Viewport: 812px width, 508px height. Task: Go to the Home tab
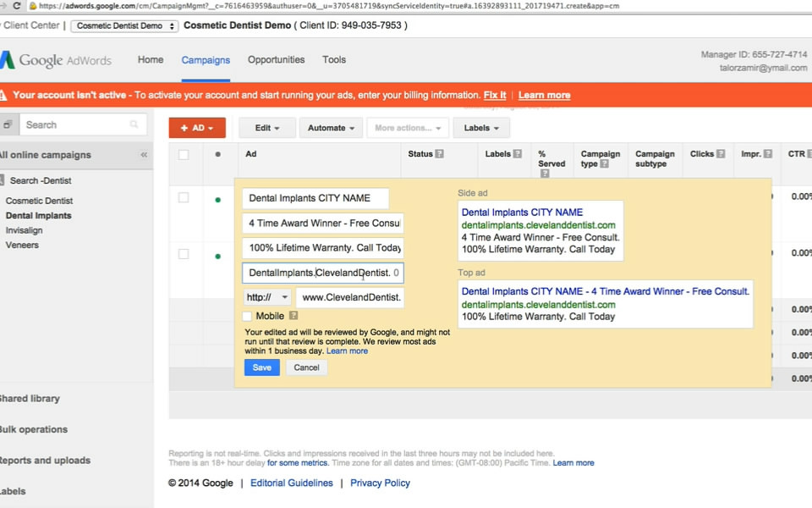coord(151,59)
